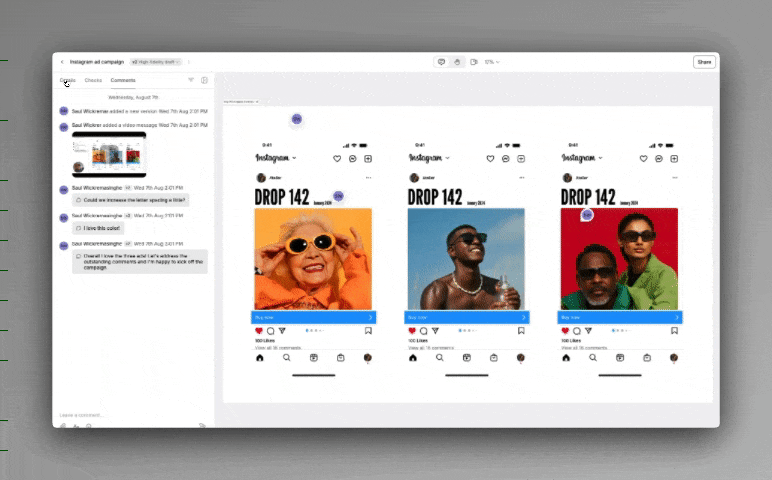Play the video message thumbnail in comments

tap(109, 155)
